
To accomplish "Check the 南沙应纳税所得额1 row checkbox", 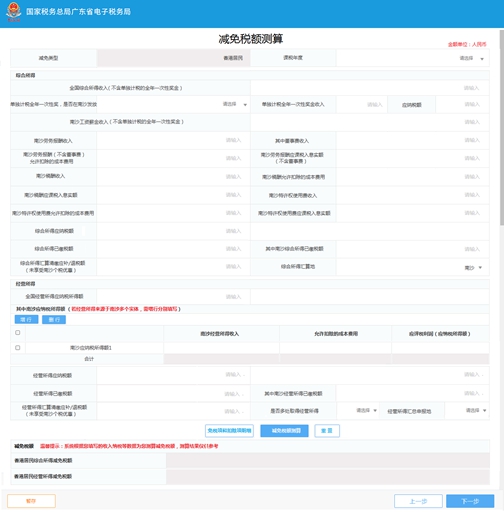I will click(18, 347).
